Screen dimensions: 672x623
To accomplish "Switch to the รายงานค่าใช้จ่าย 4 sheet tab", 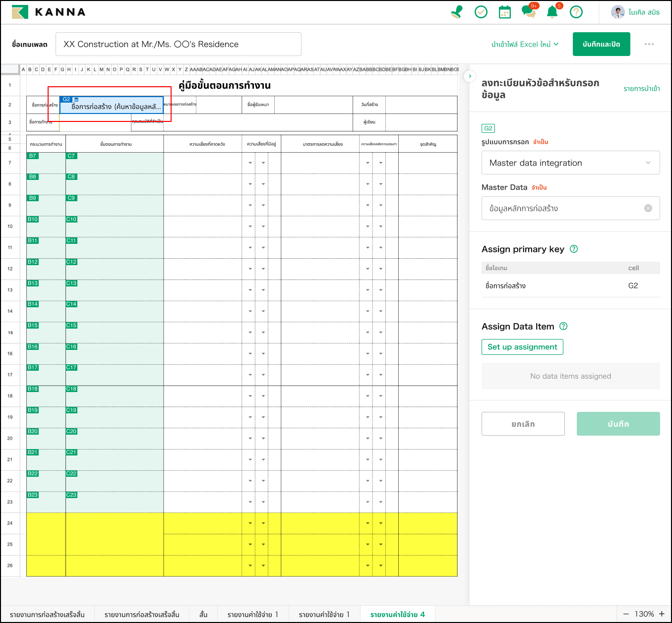I will point(397,614).
